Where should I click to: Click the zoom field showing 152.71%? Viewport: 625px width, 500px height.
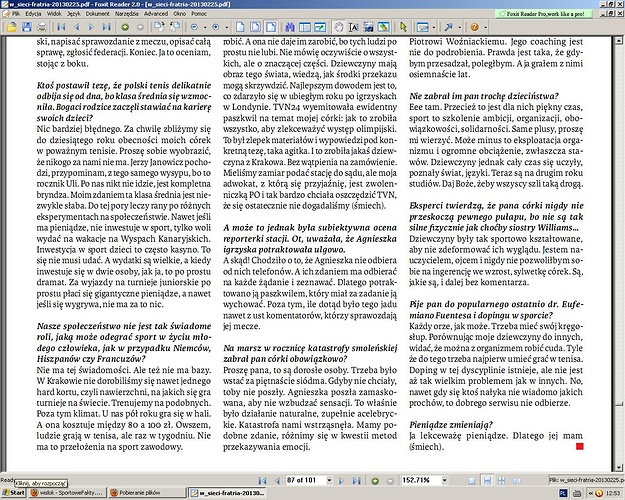421,480
